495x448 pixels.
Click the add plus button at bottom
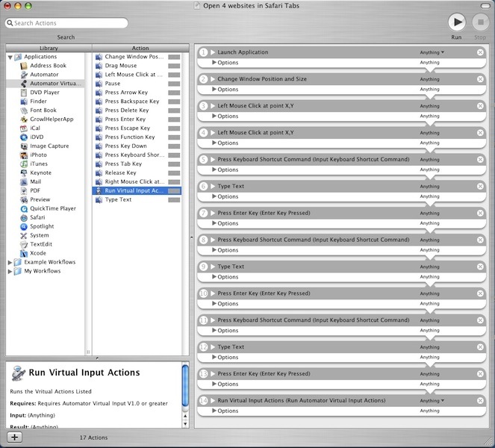click(15, 438)
